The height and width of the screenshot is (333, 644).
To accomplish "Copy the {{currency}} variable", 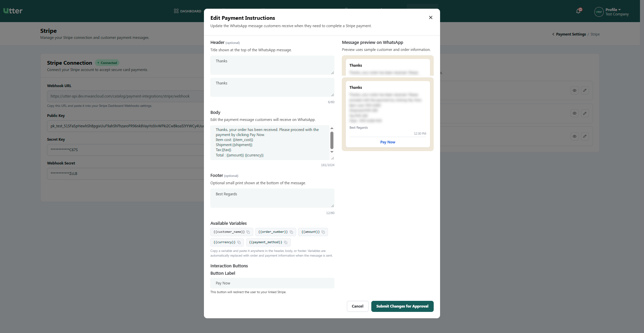I will click(239, 243).
